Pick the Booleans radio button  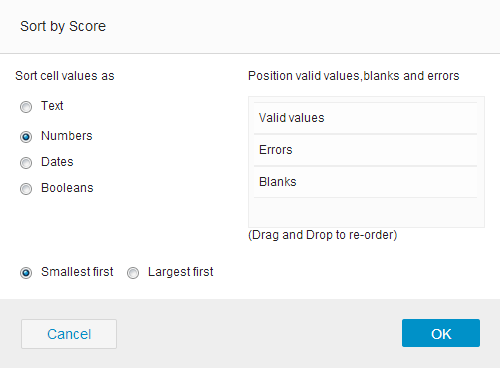26,189
